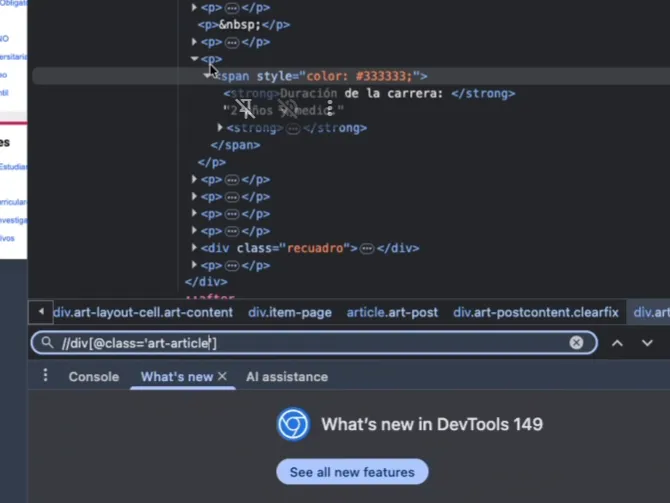This screenshot has width=670, height=503.
Task: Select the <p>&nbsp;</p> node
Action: 244,25
